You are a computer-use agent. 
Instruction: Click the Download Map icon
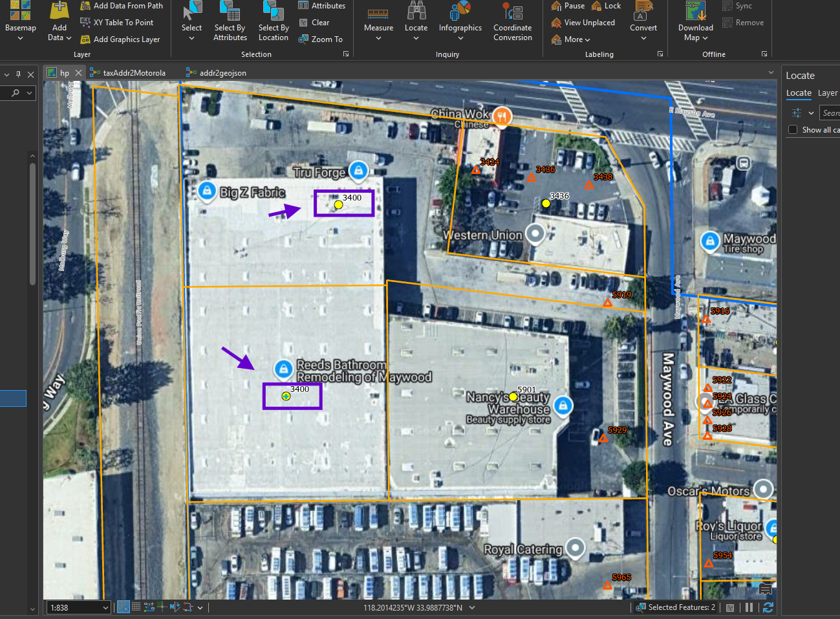(696, 11)
